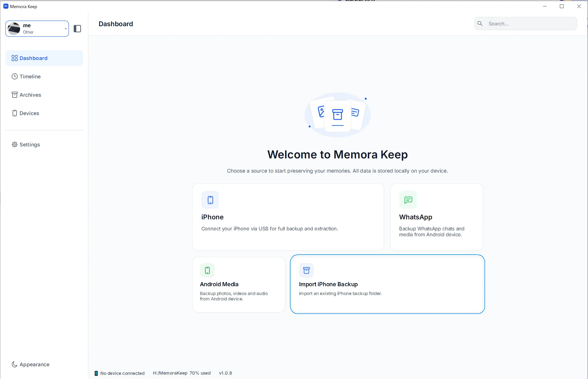Click the green Android phone icon
Screen dimensions: 588x379
pyautogui.click(x=207, y=271)
